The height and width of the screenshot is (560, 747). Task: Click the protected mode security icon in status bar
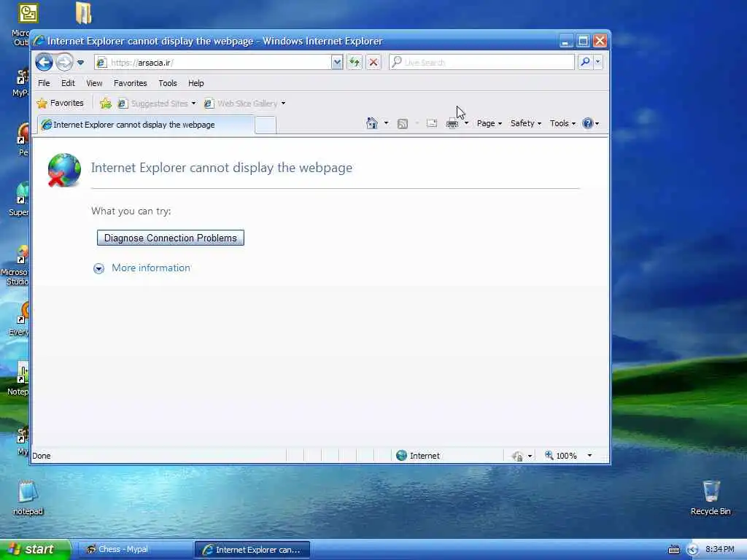click(517, 456)
